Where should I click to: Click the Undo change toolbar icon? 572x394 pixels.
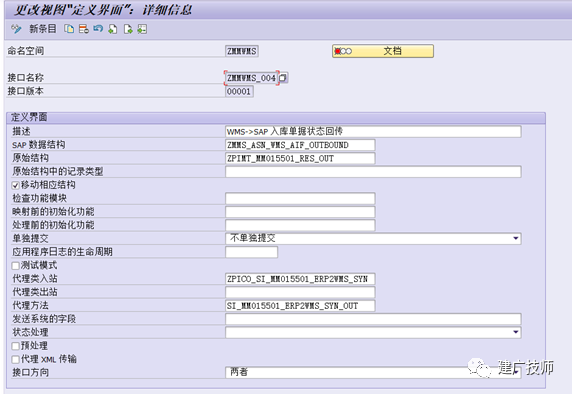pyautogui.click(x=98, y=29)
